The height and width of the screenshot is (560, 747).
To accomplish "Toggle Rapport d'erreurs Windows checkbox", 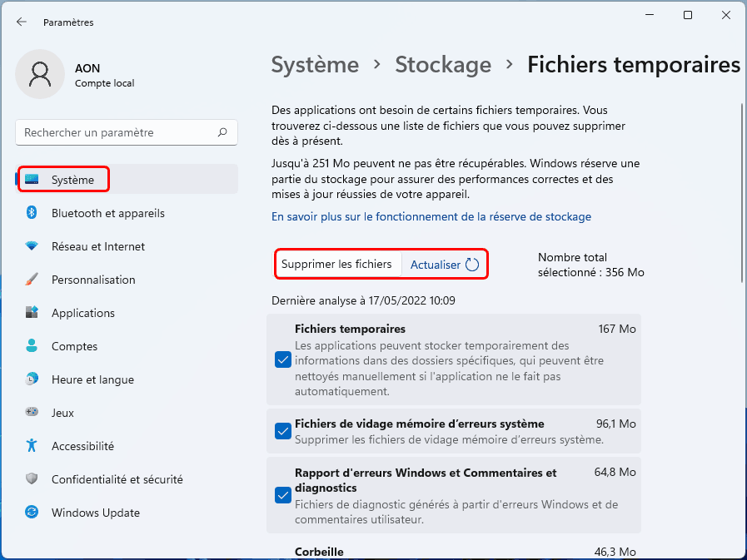I will click(x=282, y=496).
